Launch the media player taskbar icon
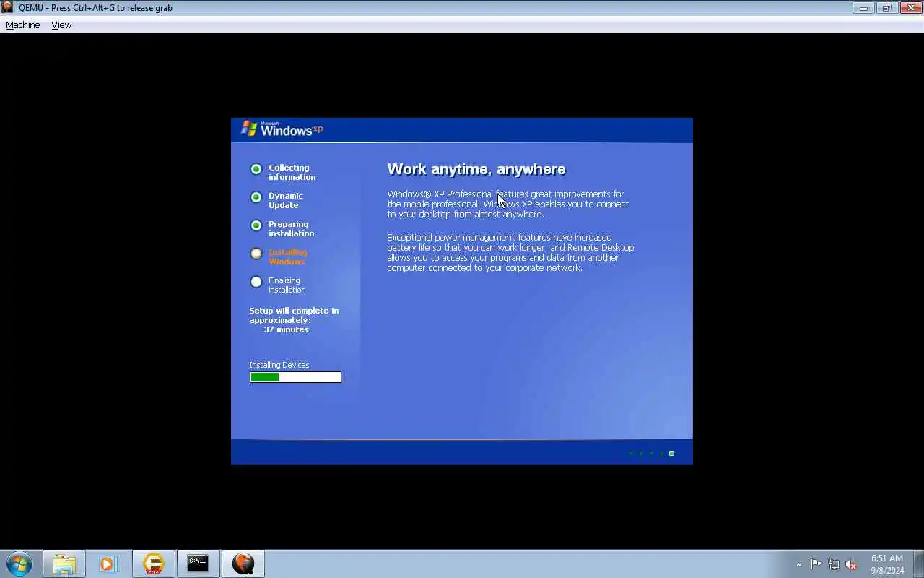 pos(108,564)
